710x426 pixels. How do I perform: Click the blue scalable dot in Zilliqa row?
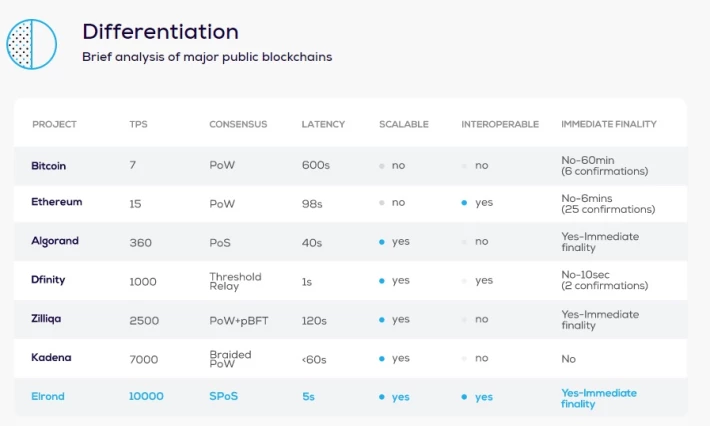click(382, 320)
